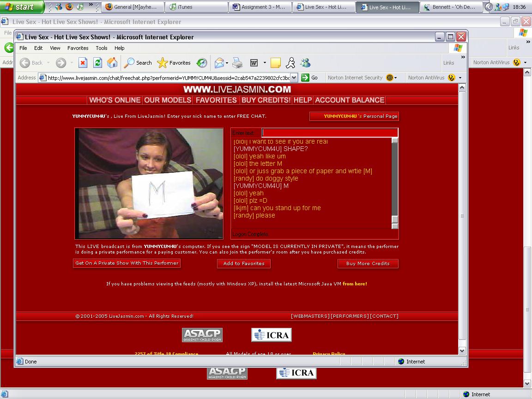Open the [CONTACT] footer link
This screenshot has width=532, height=399.
(x=384, y=316)
